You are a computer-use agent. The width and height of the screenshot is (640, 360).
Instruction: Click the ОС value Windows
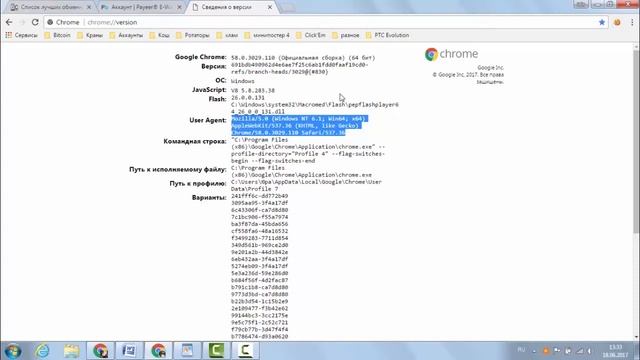pos(242,81)
